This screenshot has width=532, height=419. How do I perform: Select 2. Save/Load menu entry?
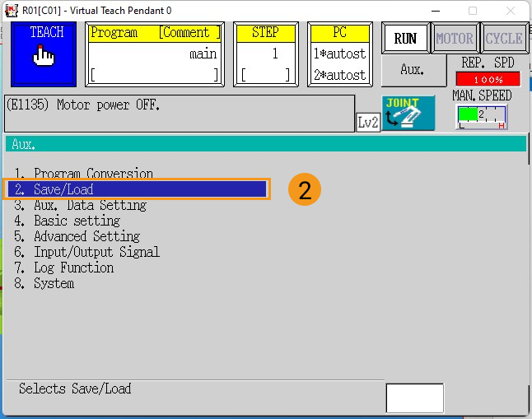[x=137, y=189]
